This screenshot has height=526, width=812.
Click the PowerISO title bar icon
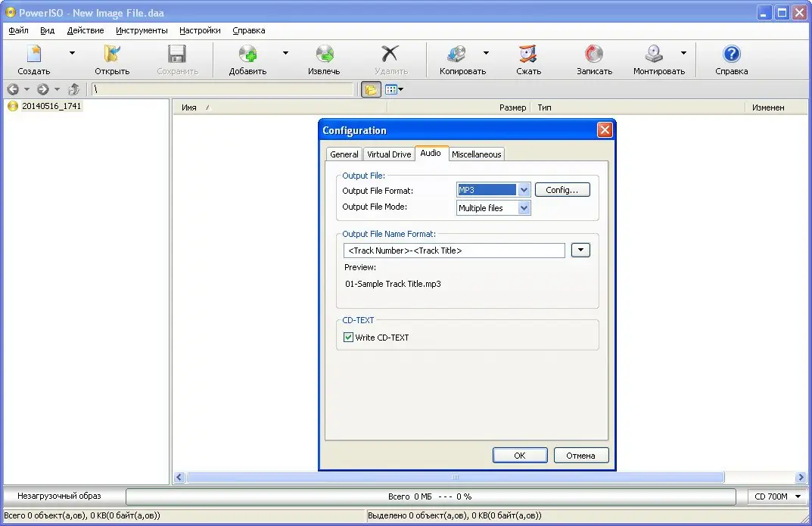(x=11, y=12)
